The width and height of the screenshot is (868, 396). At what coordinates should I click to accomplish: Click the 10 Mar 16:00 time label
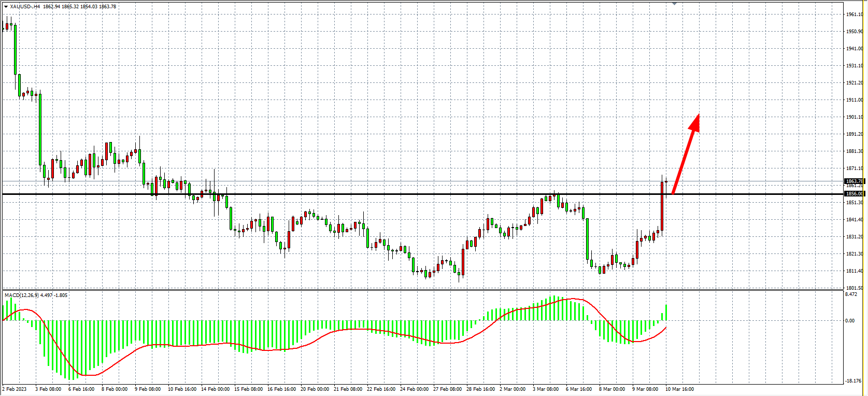click(679, 389)
